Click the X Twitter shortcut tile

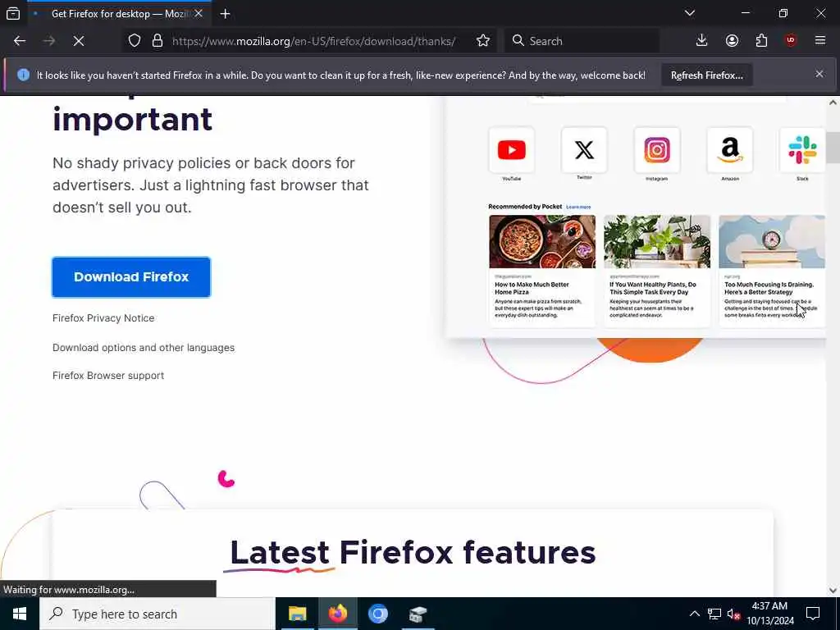[x=584, y=150]
